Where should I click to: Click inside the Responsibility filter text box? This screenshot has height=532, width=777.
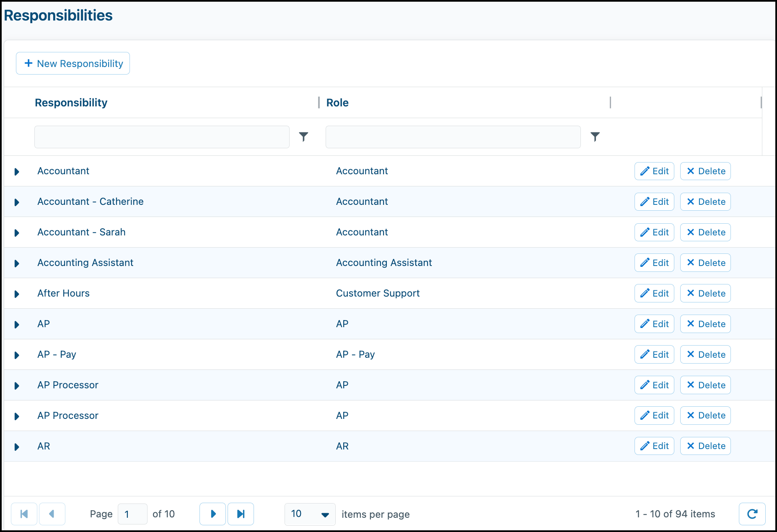pos(162,137)
